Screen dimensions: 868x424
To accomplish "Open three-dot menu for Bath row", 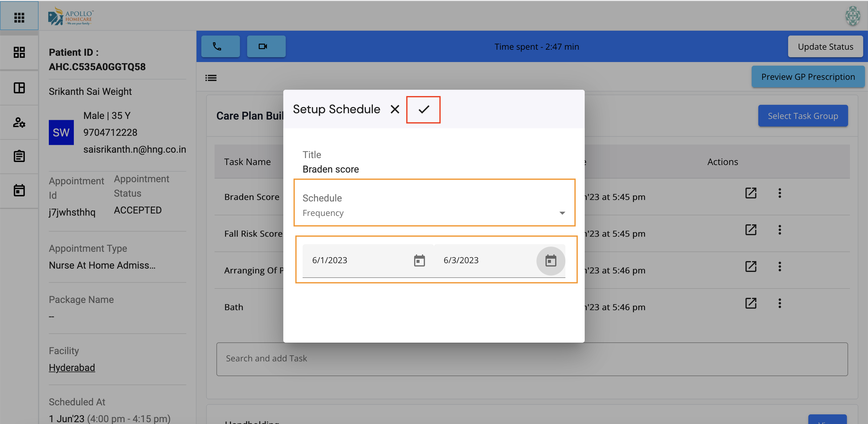I will click(x=779, y=303).
